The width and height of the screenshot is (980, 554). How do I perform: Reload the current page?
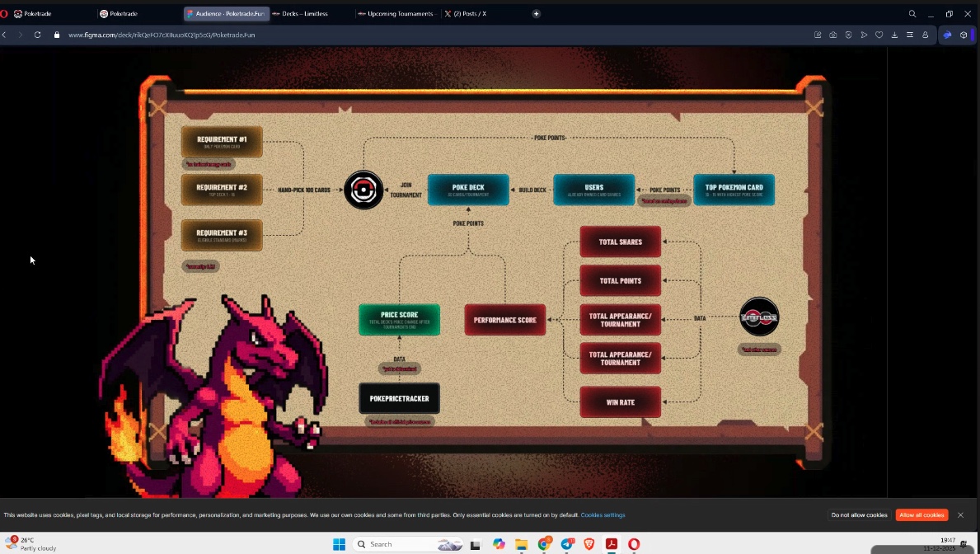click(x=37, y=35)
